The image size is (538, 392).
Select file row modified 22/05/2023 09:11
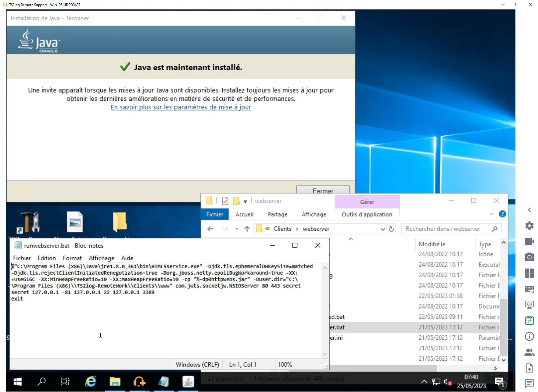414,317
